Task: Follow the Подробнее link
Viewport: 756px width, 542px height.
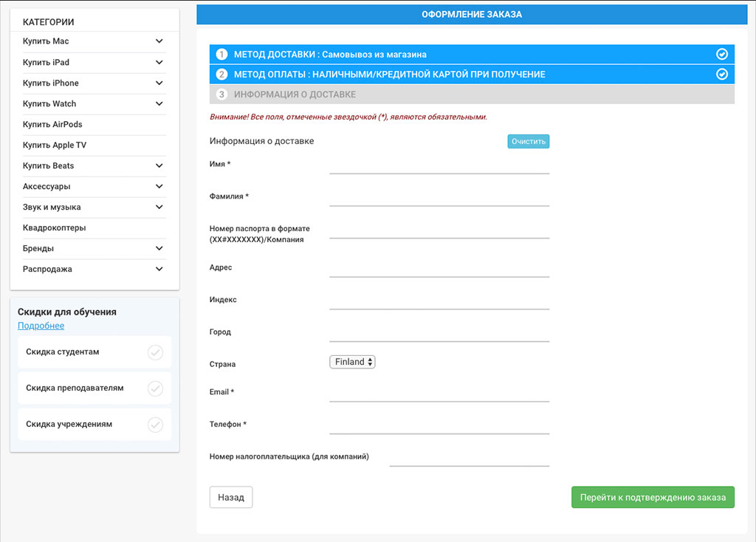Action: pyautogui.click(x=41, y=326)
